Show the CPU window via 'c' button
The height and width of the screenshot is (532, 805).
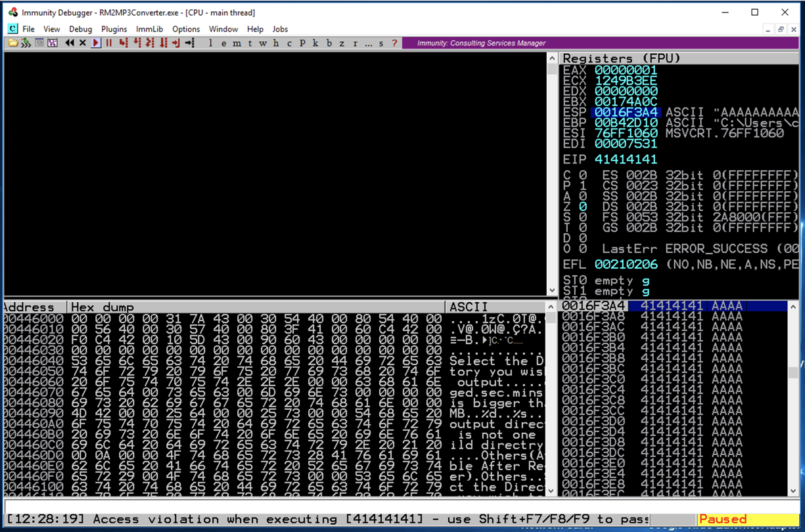pyautogui.click(x=289, y=43)
